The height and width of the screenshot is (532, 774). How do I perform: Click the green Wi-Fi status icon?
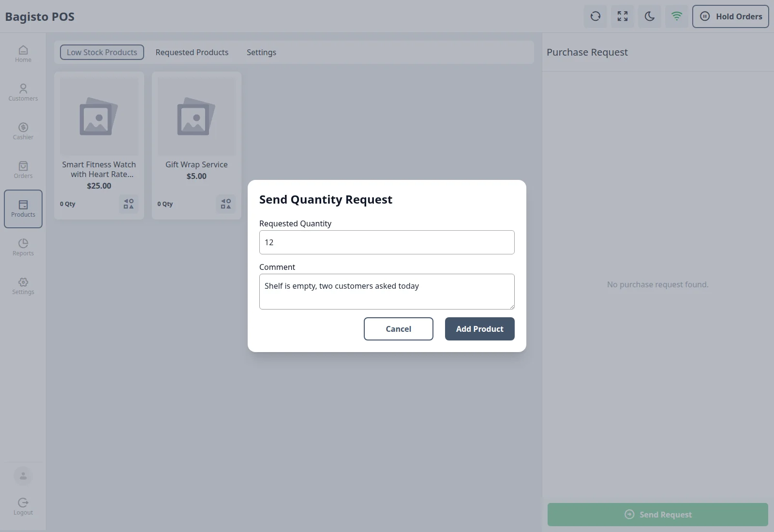(677, 16)
